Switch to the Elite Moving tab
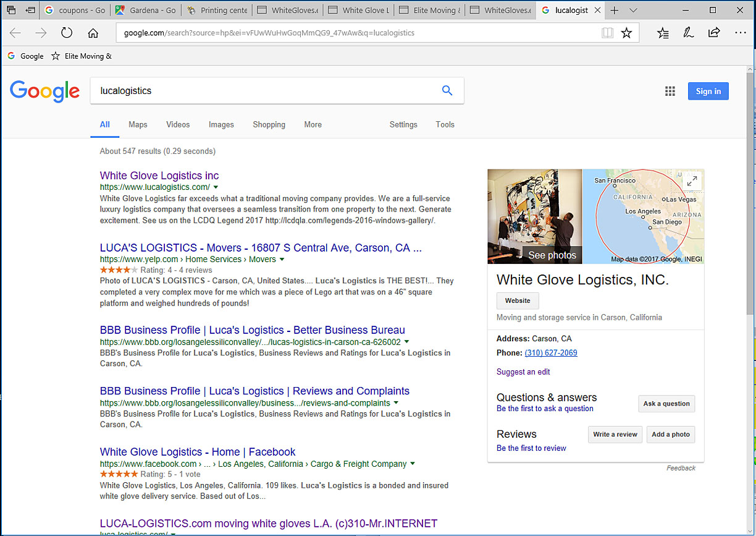This screenshot has width=756, height=536. coord(430,11)
